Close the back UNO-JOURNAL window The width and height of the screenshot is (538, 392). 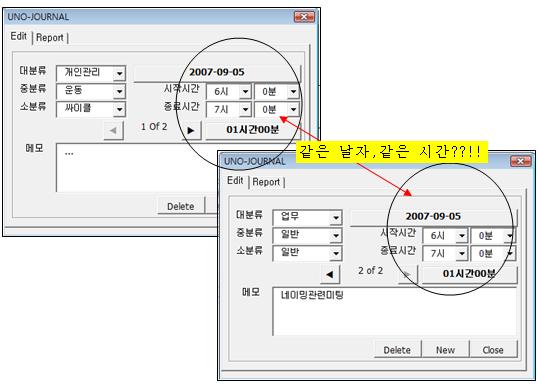[304, 16]
